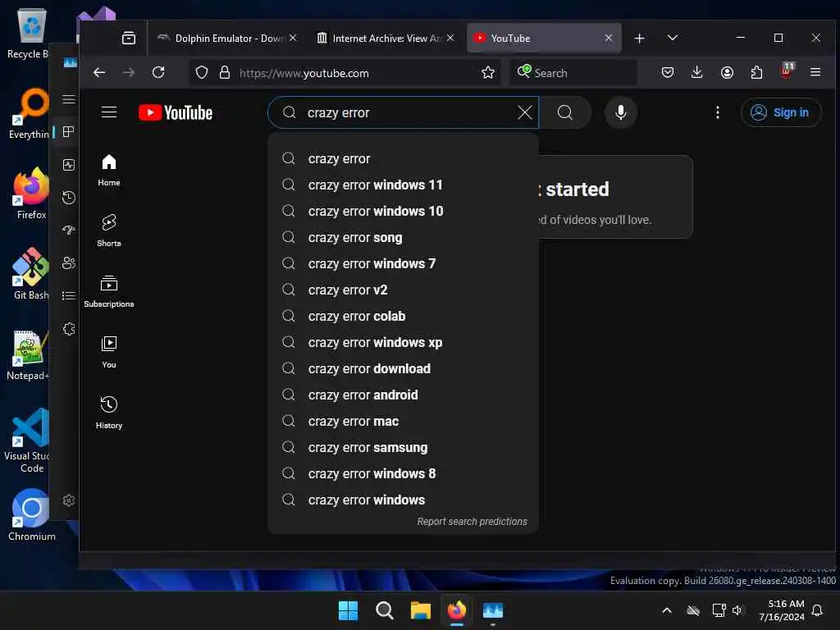Save page to Pocket
Image resolution: width=840 pixels, height=630 pixels.
[x=668, y=72]
